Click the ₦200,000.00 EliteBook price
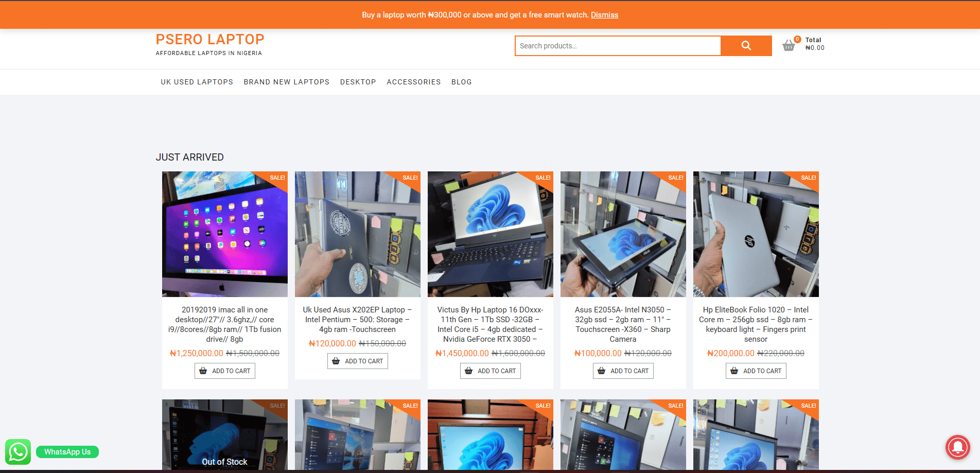This screenshot has width=980, height=473. (731, 354)
